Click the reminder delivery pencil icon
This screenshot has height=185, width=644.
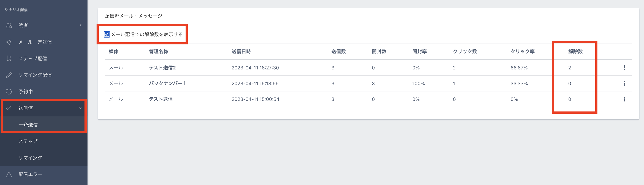[9, 75]
